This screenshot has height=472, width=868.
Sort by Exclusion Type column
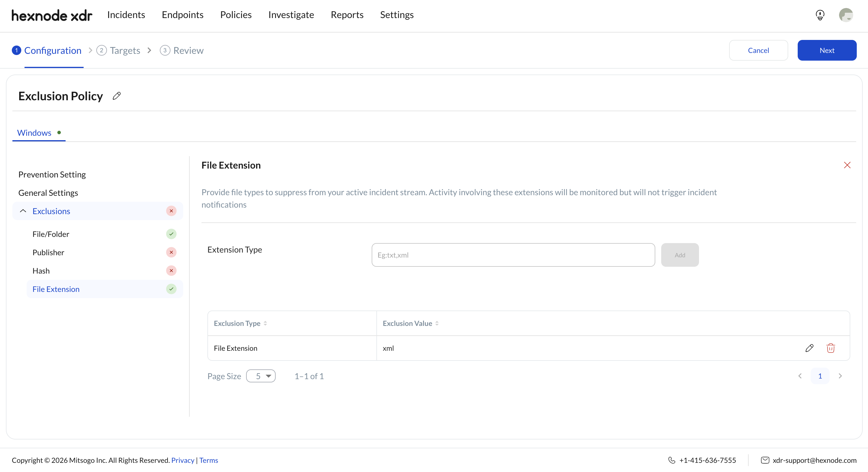point(265,323)
